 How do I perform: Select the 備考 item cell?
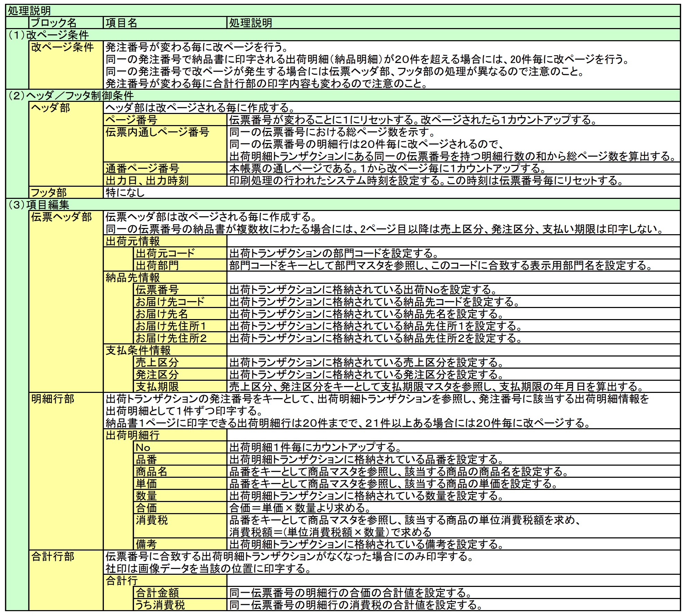click(x=180, y=544)
